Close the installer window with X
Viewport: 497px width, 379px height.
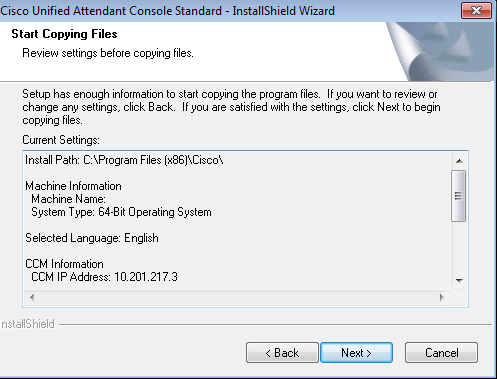[x=476, y=11]
